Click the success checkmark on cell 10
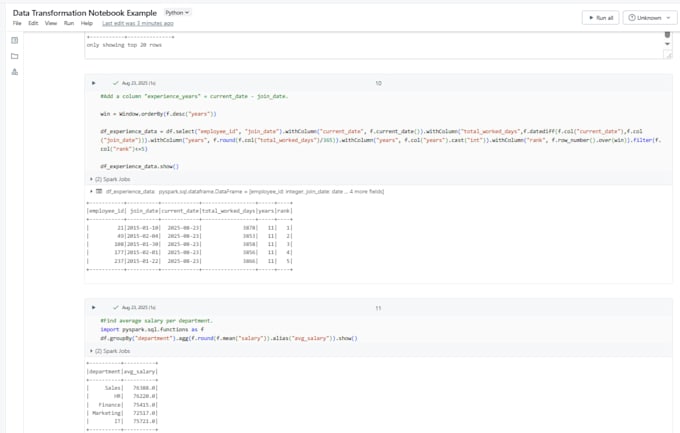The width and height of the screenshot is (680, 433). 115,83
